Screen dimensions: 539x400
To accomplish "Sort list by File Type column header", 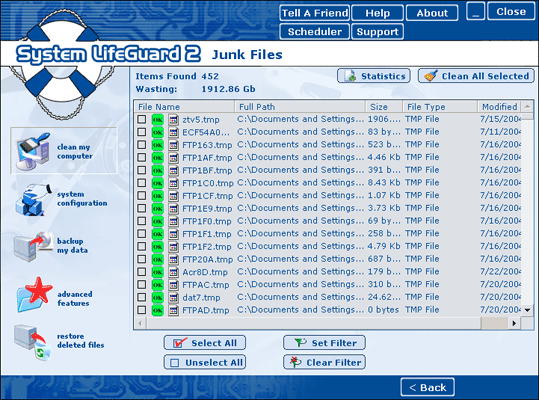I will [440, 107].
